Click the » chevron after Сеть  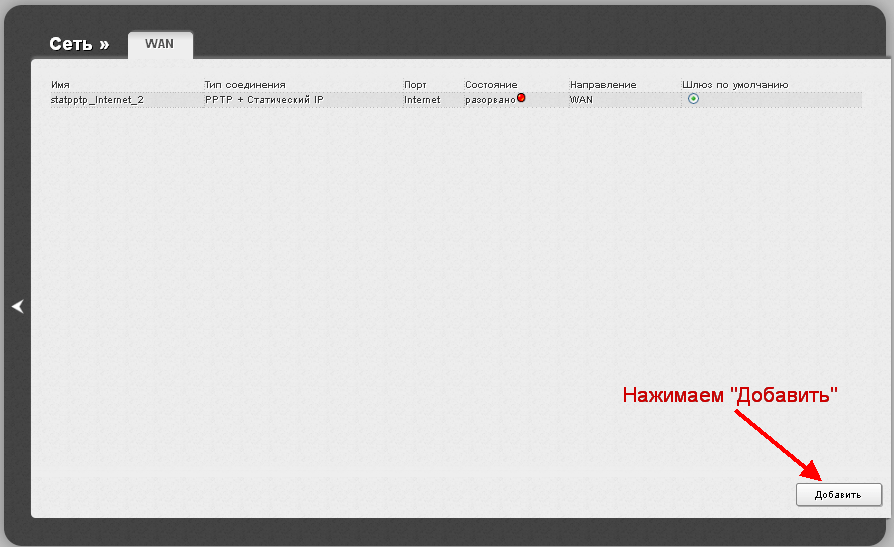coord(104,45)
